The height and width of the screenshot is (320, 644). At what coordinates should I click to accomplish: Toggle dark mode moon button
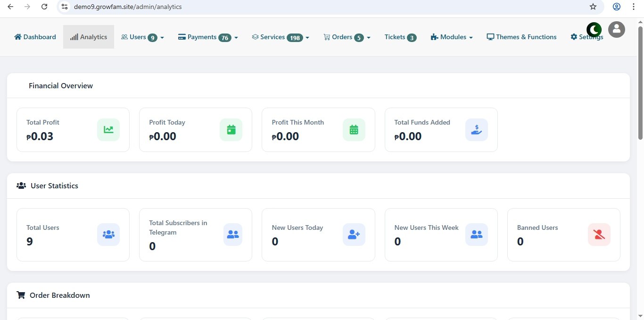point(594,30)
